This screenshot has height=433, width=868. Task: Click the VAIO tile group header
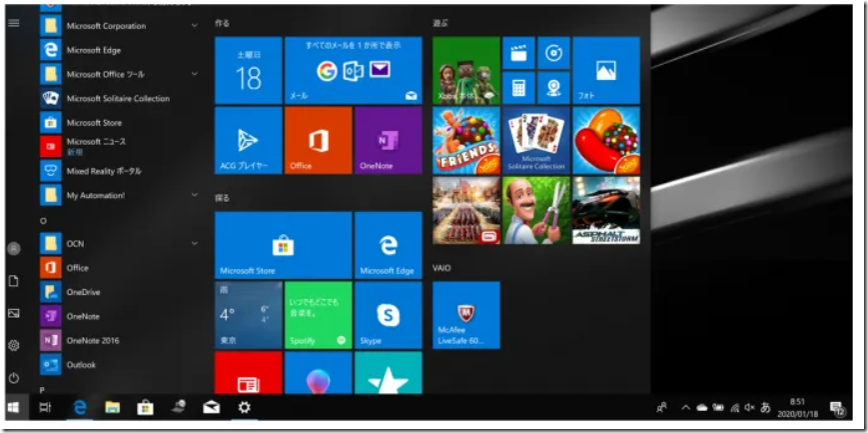click(441, 268)
